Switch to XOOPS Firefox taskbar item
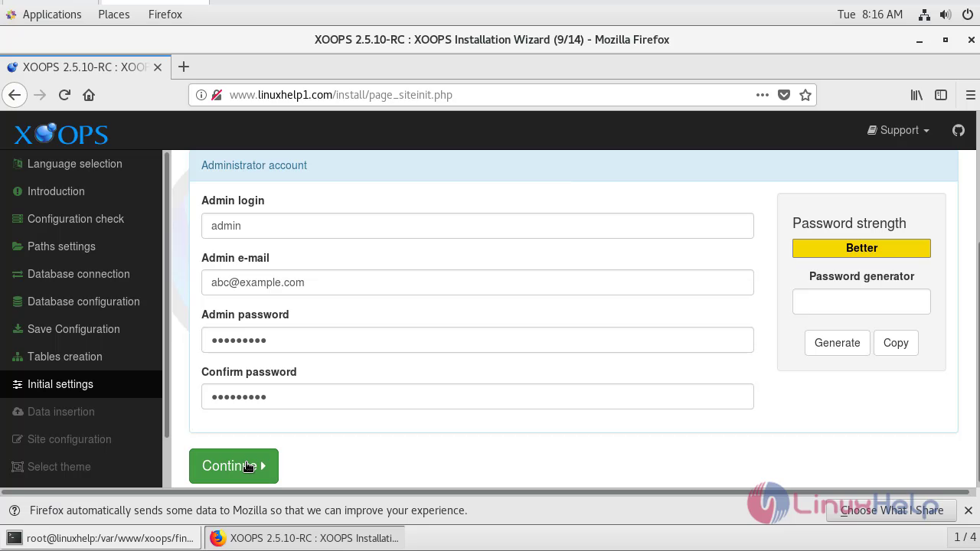 coord(305,538)
